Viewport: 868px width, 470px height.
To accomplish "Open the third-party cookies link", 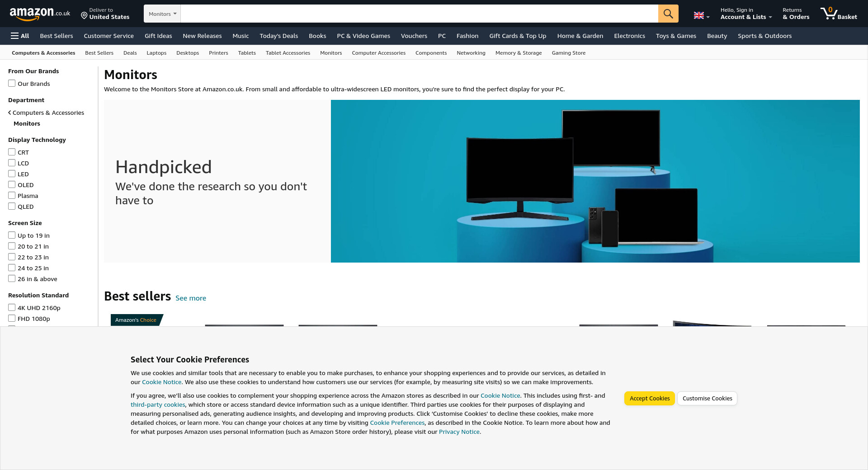I will (158, 404).
